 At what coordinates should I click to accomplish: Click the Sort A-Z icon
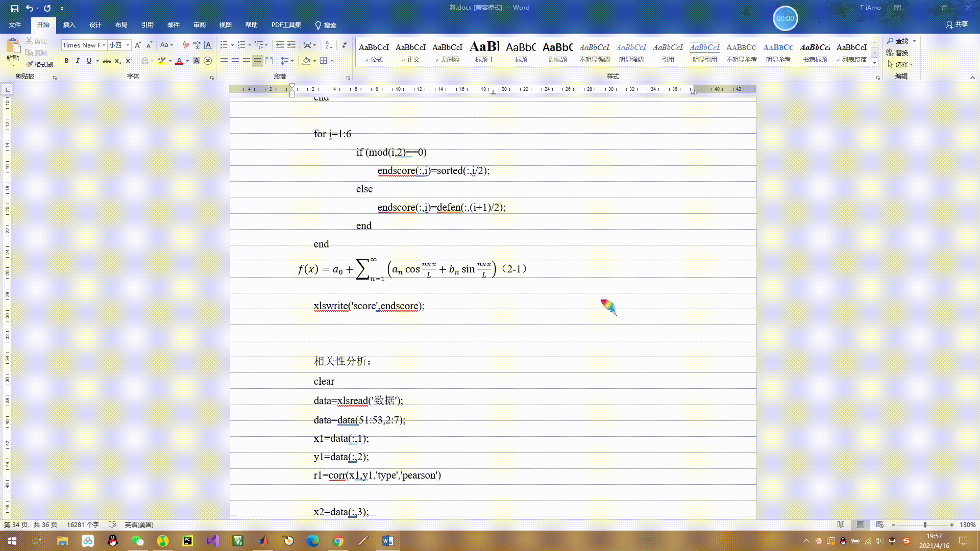point(329,45)
